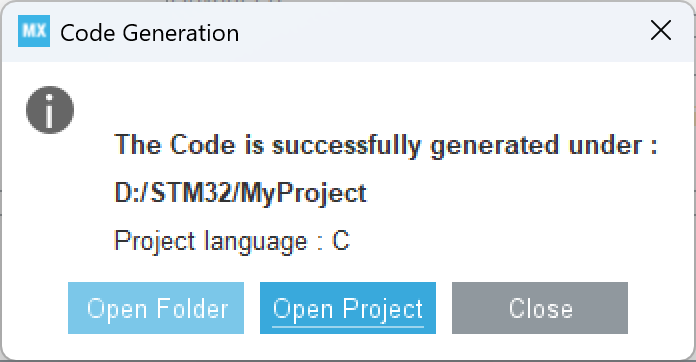Click empty area of the title bar

(444, 32)
